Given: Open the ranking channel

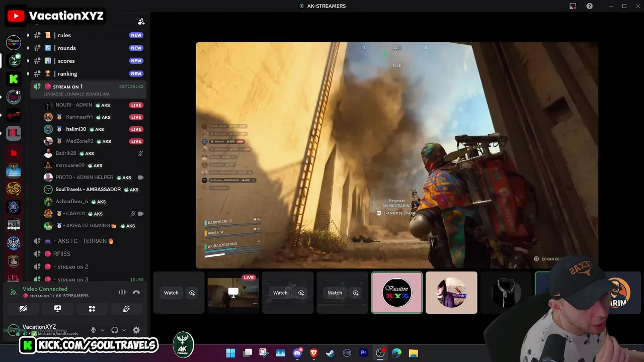Looking at the screenshot, I should [x=88, y=74].
